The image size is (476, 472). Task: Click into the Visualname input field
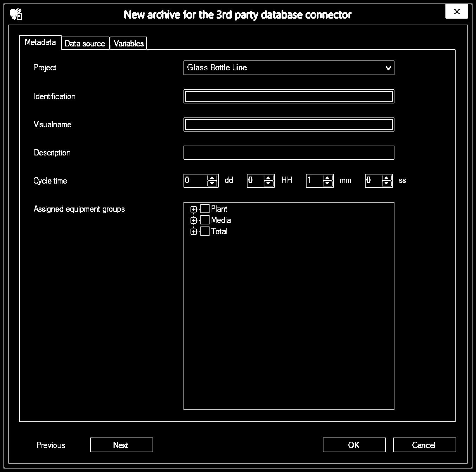pos(289,125)
